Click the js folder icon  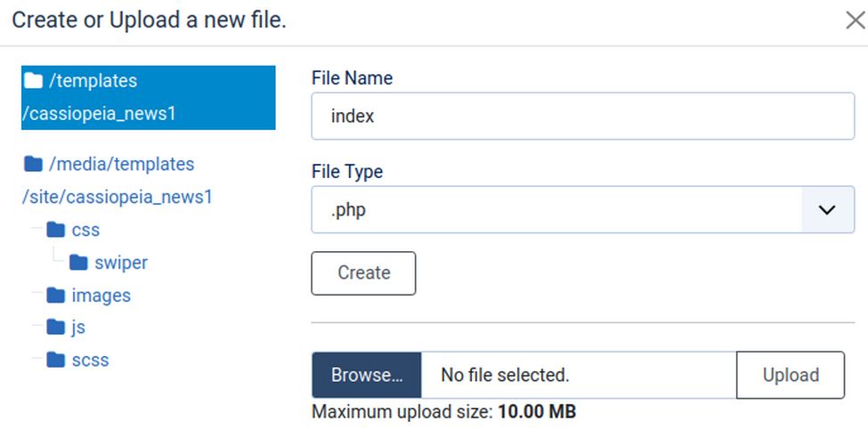click(x=57, y=328)
